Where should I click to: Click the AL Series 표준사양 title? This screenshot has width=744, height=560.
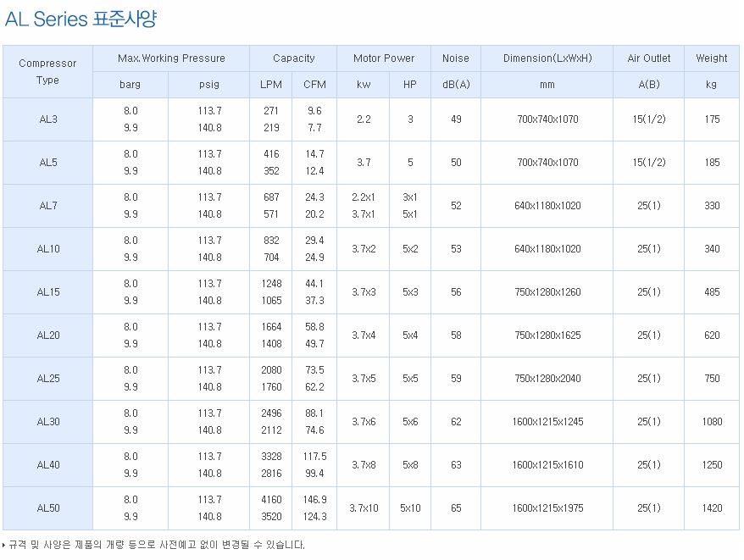(x=81, y=19)
